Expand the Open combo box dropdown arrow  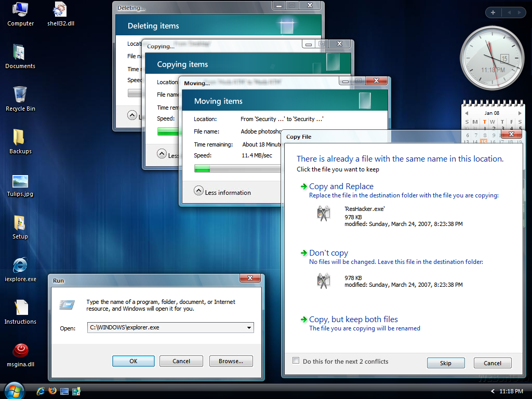[x=249, y=328]
